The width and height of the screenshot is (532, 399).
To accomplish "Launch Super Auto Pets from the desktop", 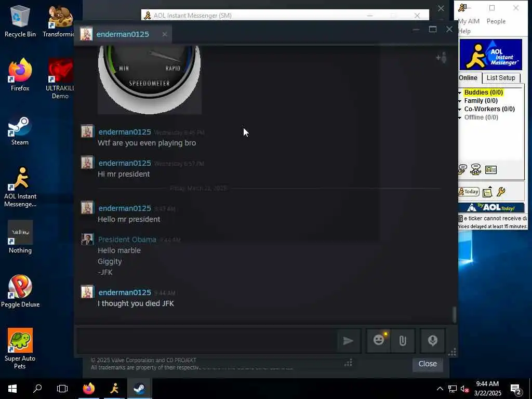I will [x=20, y=349].
